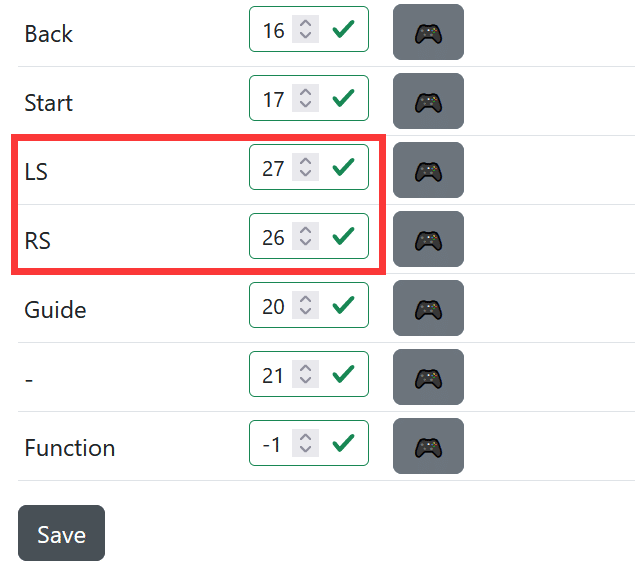Click into the Guide input showing 20
The width and height of the screenshot is (635, 569).
click(273, 306)
